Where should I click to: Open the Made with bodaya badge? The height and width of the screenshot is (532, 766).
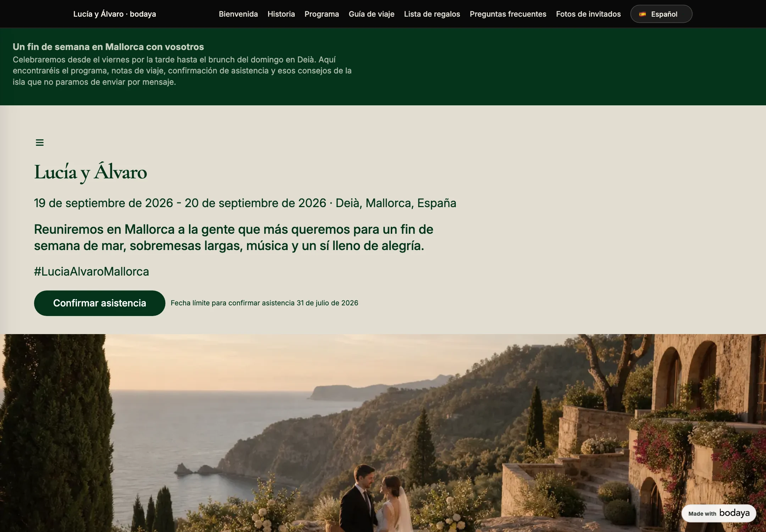tap(719, 513)
